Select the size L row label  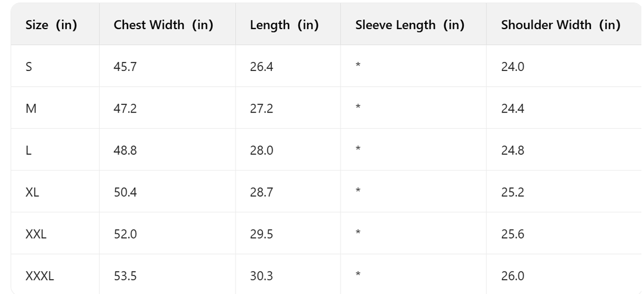pos(29,150)
